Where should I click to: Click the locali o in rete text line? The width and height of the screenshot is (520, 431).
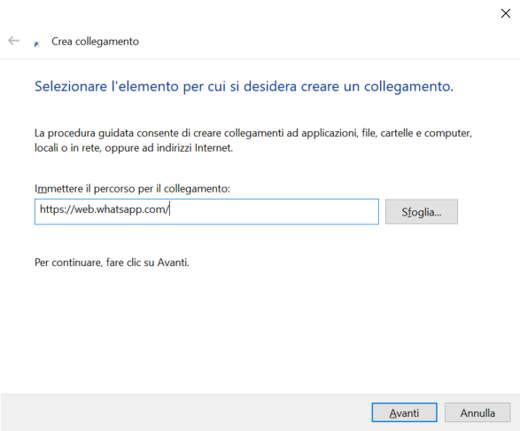point(133,148)
